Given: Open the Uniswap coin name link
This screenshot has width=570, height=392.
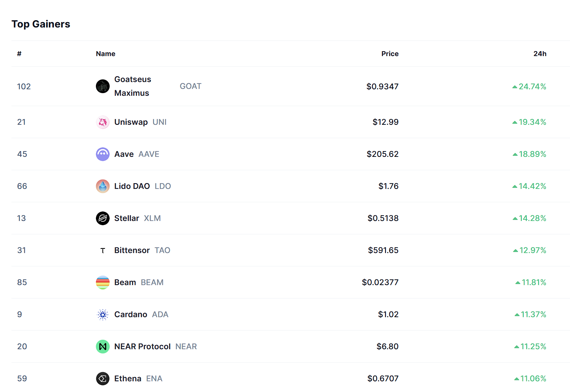Looking at the screenshot, I should (x=131, y=122).
